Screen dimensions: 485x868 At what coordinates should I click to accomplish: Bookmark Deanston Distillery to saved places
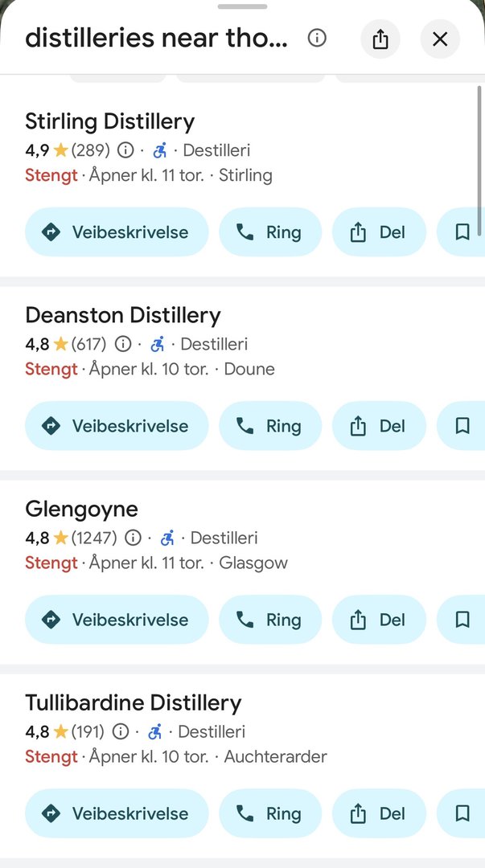(462, 426)
